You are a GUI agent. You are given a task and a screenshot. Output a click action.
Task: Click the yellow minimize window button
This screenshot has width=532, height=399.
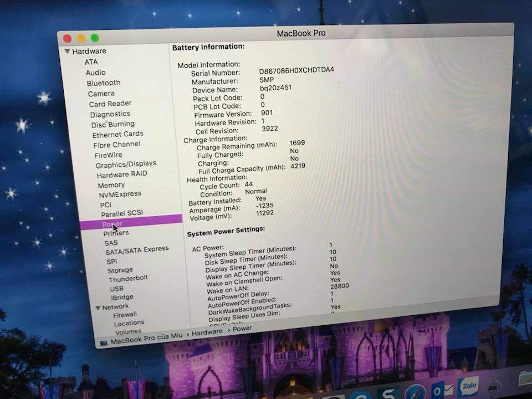point(81,38)
